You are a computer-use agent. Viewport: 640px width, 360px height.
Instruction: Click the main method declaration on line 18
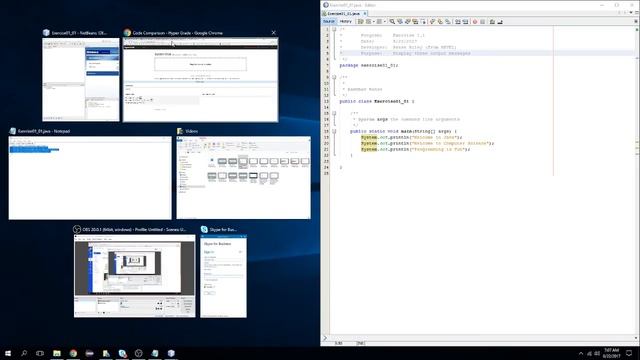tap(403, 131)
